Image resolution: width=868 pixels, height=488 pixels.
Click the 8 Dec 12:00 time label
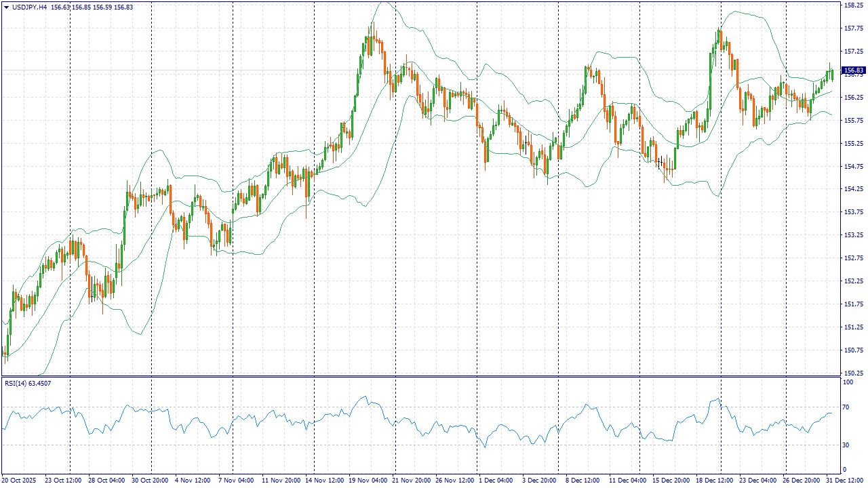pyautogui.click(x=583, y=480)
